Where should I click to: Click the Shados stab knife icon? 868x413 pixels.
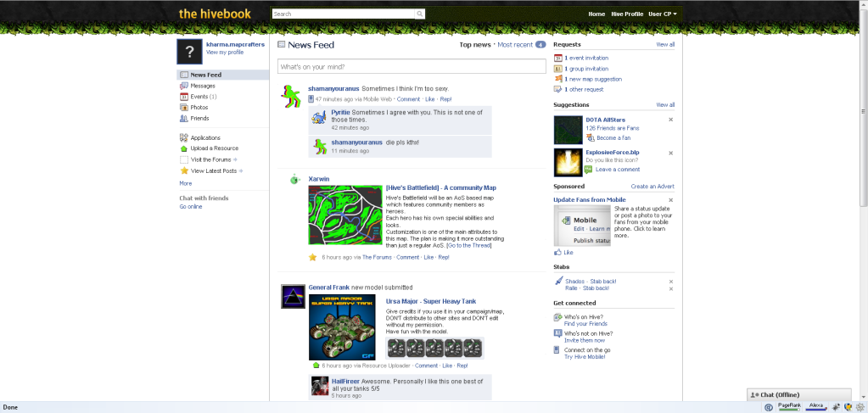pyautogui.click(x=558, y=282)
